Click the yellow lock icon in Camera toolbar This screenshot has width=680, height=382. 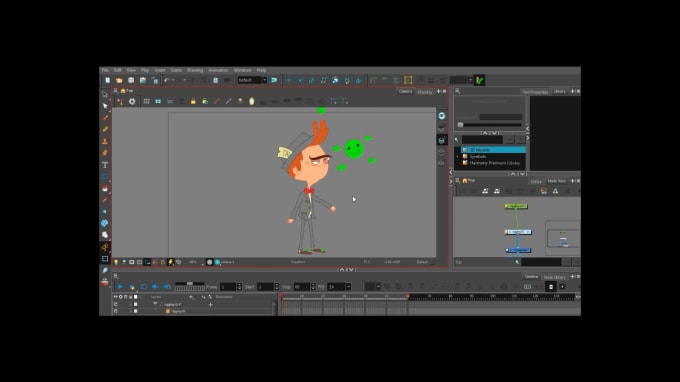[193, 101]
